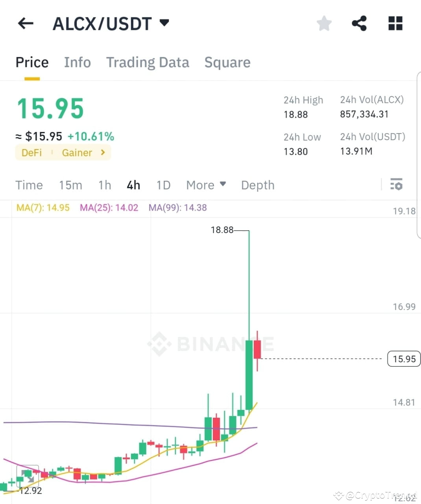Tap the CryptoTrend watermark icon

339,495
